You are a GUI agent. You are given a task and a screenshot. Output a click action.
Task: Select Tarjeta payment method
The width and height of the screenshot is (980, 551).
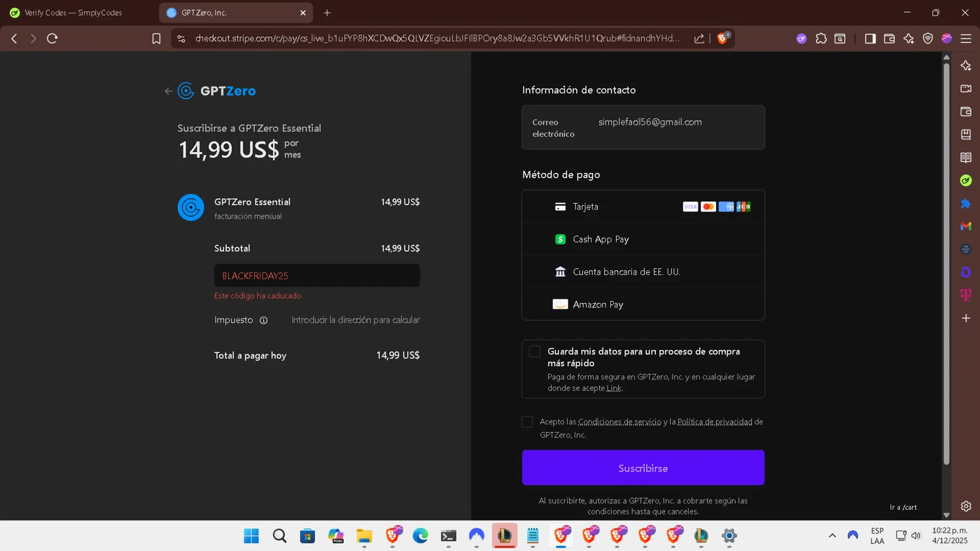coord(643,206)
